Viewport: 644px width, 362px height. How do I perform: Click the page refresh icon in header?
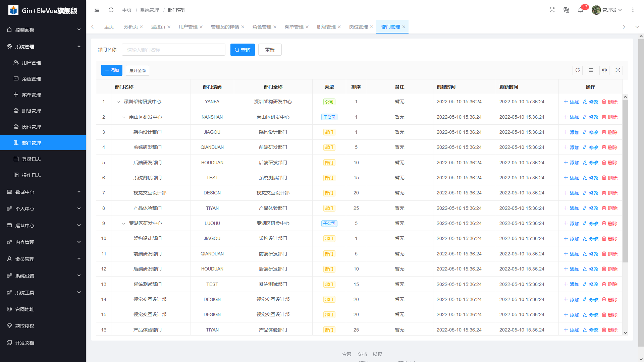point(111,10)
